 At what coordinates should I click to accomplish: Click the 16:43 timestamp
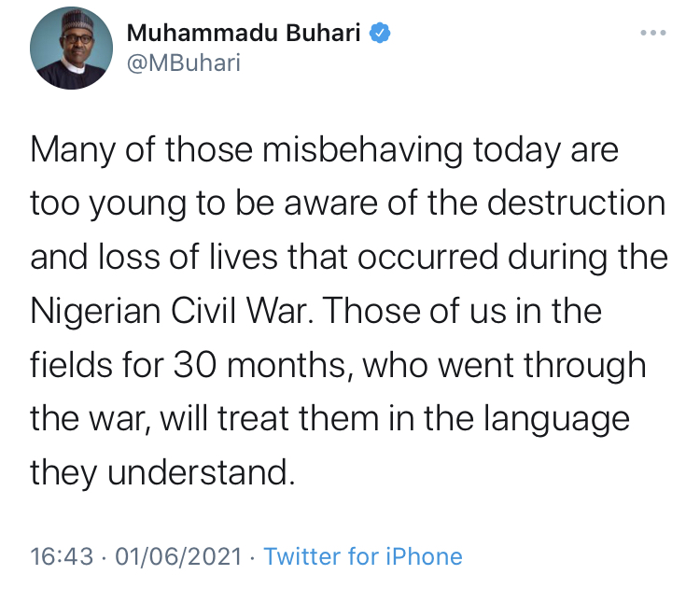pos(62,557)
